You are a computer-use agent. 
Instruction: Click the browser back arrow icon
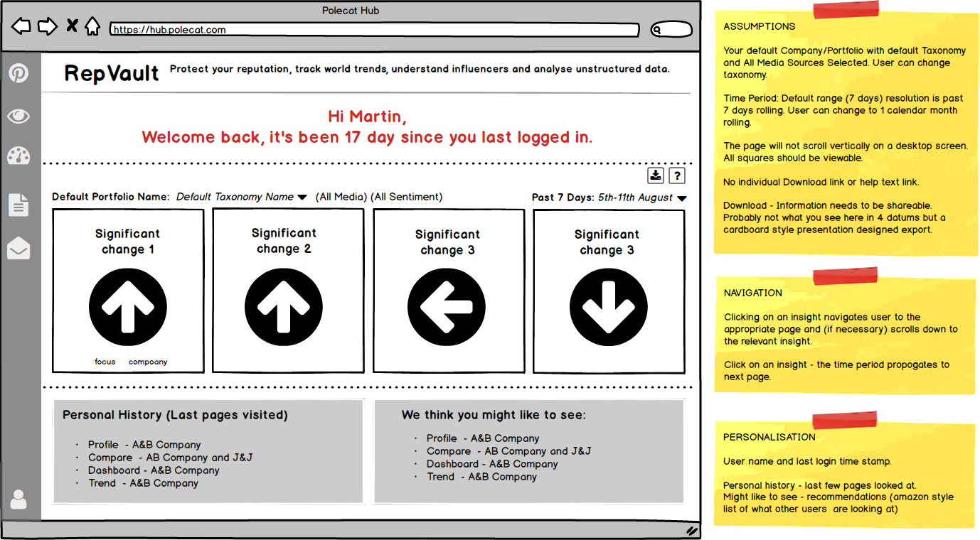point(21,26)
